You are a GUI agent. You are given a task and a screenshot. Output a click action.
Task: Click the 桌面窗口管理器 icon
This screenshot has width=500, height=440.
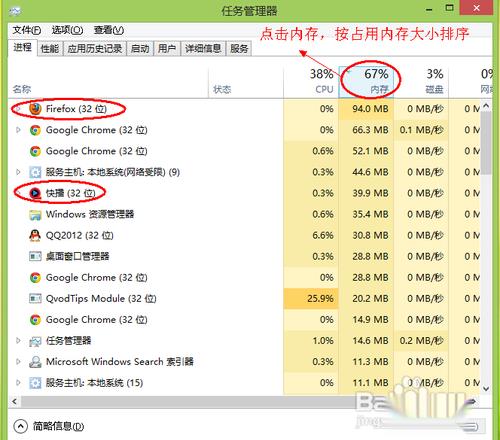[x=35, y=256]
